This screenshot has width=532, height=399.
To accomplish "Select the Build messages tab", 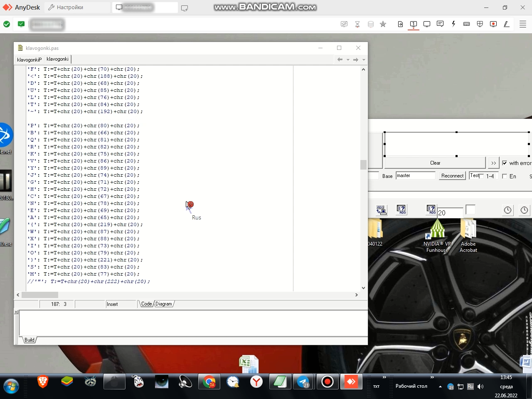I will 30,340.
